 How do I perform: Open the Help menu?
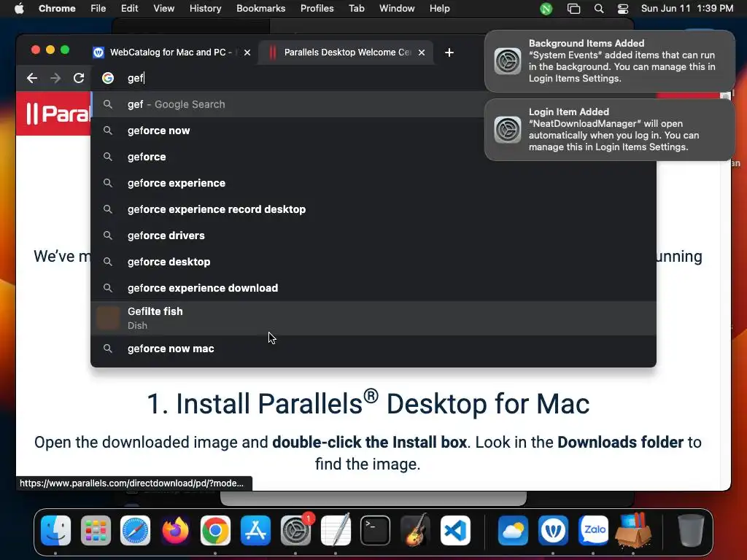439,8
